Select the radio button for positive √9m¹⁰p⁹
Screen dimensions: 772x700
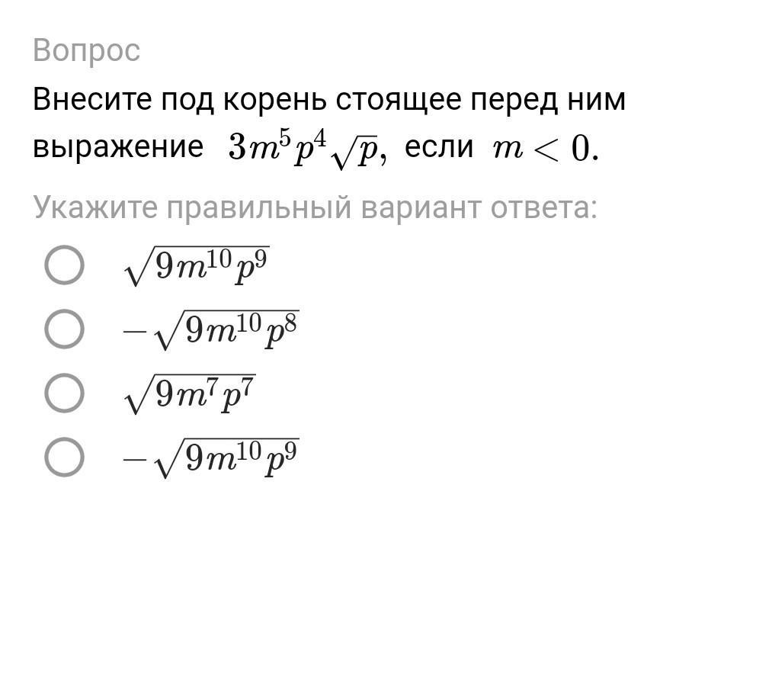[64, 265]
